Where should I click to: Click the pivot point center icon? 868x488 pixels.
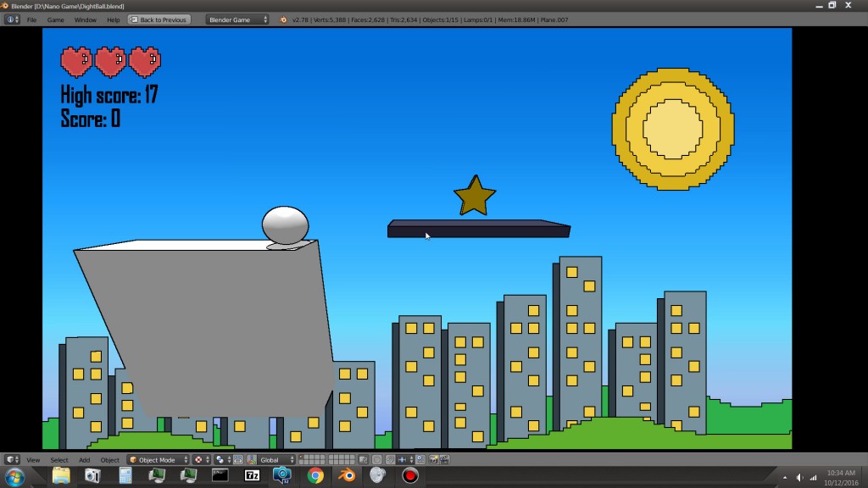[x=219, y=459]
